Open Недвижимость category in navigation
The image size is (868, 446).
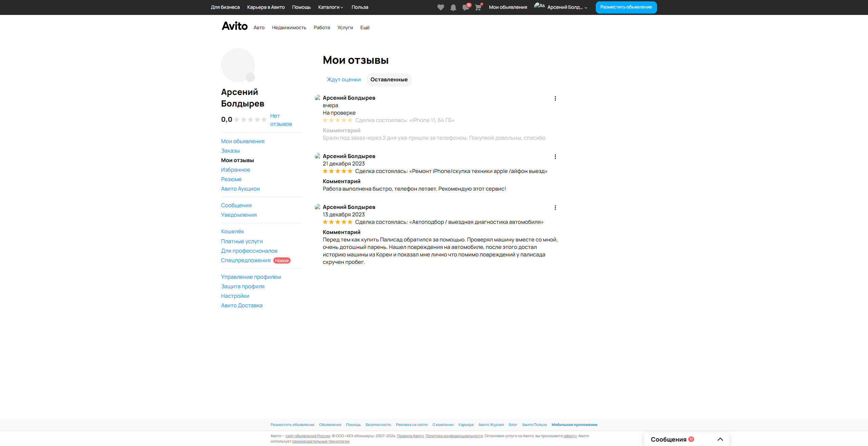pyautogui.click(x=289, y=27)
